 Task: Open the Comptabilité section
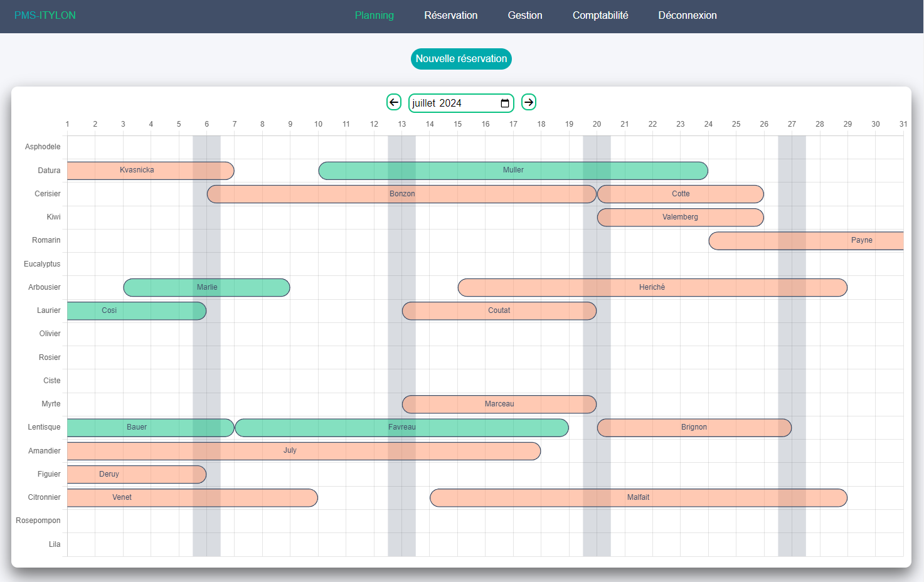(x=600, y=16)
